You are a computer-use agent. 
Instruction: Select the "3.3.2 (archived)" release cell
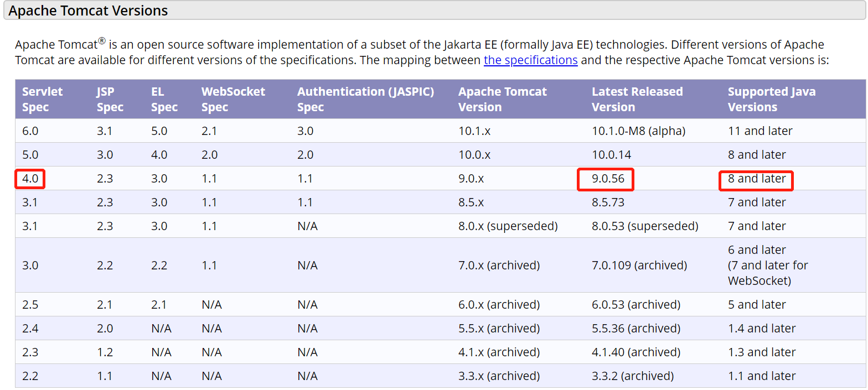point(633,376)
